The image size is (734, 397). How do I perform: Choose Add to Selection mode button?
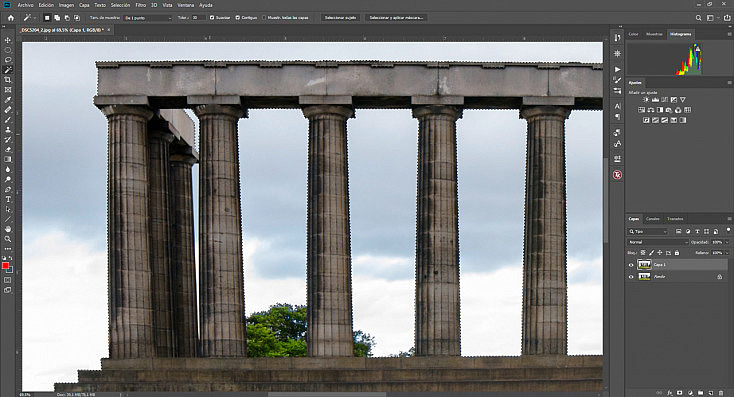[57, 18]
